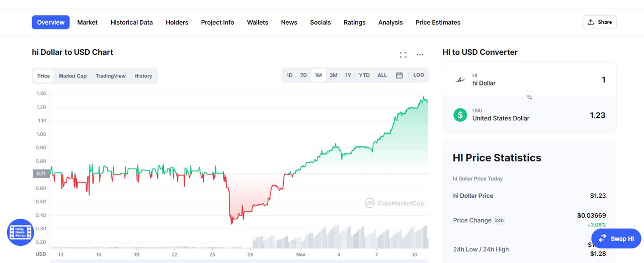Click the 'HI Price Statistics' heading
This screenshot has width=644, height=263.
[x=497, y=158]
